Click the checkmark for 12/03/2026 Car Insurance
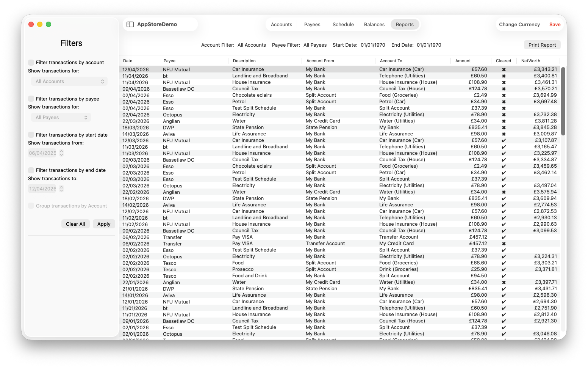This screenshot has height=368, width=588. (504, 140)
